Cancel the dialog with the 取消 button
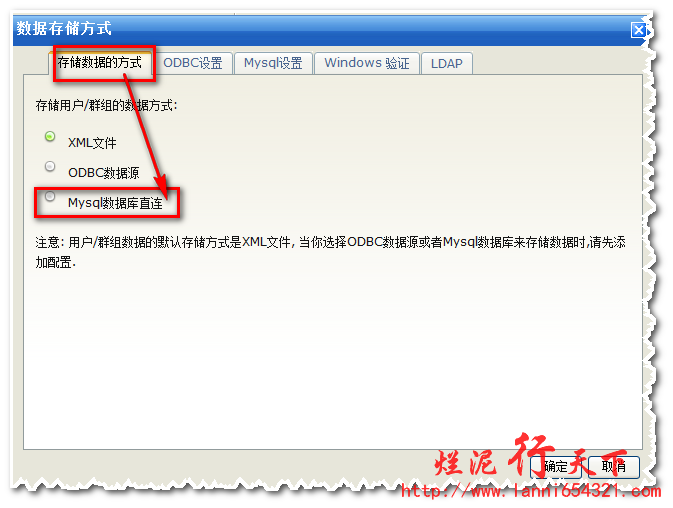The width and height of the screenshot is (673, 508). pos(614,466)
